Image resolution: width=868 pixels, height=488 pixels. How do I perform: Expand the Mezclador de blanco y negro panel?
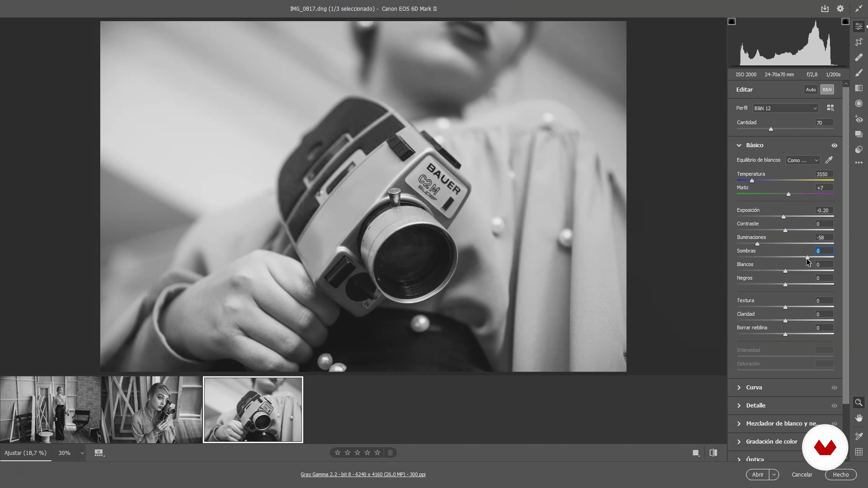[739, 424]
